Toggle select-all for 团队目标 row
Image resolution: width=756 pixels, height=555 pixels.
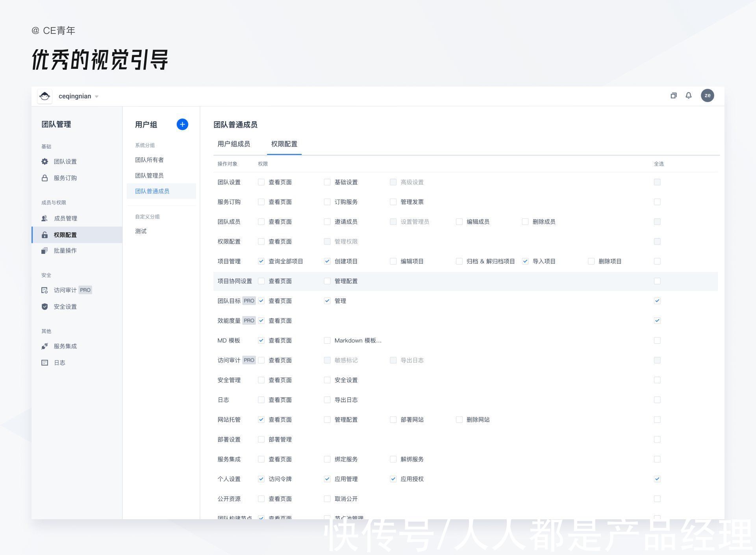(x=657, y=301)
